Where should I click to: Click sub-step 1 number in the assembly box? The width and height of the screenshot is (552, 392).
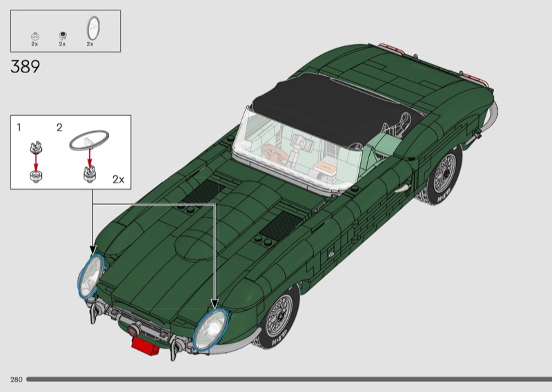pos(19,128)
